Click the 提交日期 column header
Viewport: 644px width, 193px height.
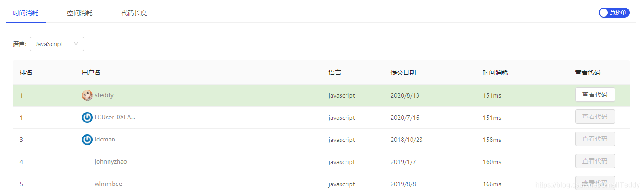tap(403, 72)
